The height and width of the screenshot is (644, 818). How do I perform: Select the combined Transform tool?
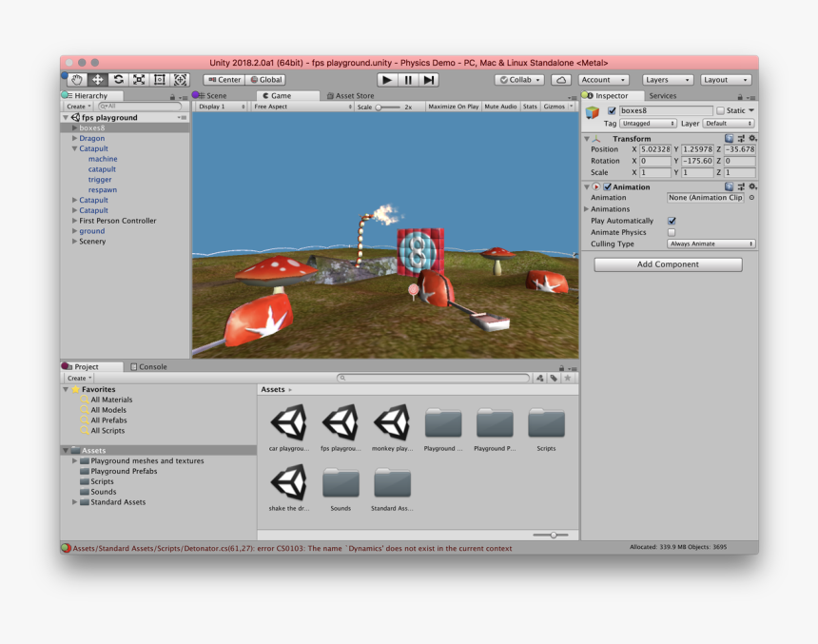pyautogui.click(x=180, y=80)
